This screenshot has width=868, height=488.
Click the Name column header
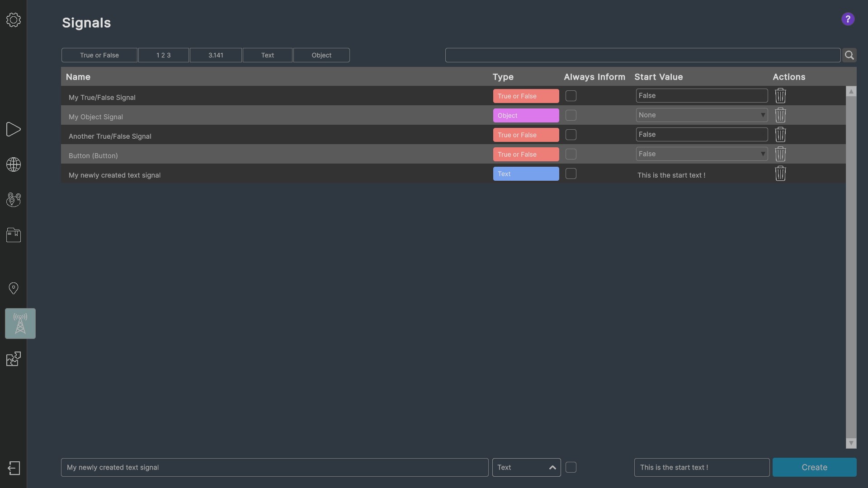(x=78, y=77)
